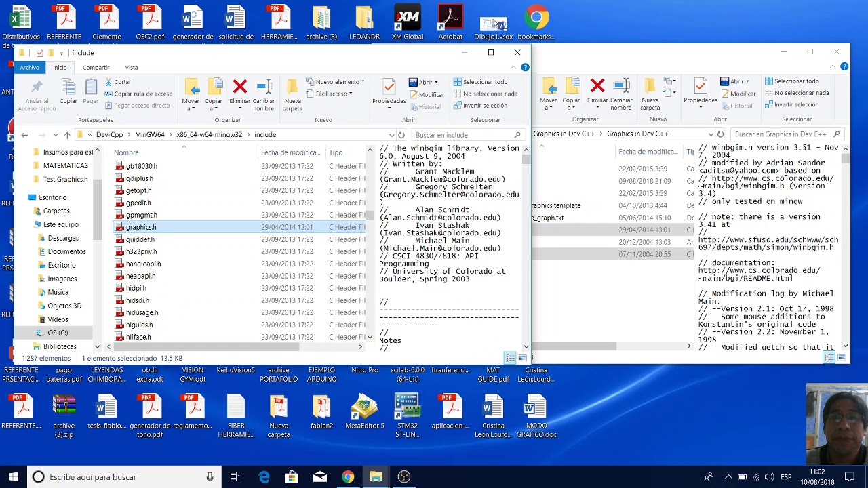
Task: Click the taskbar search box
Action: pos(125,477)
